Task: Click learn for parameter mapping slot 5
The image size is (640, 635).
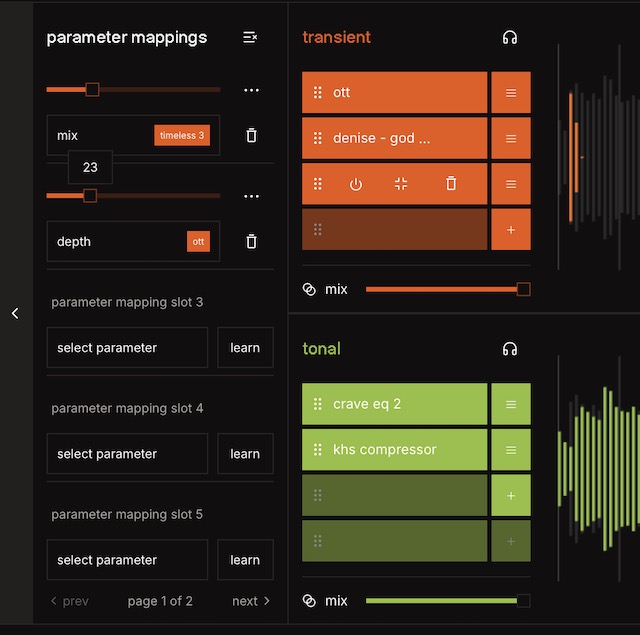Action: pos(245,560)
